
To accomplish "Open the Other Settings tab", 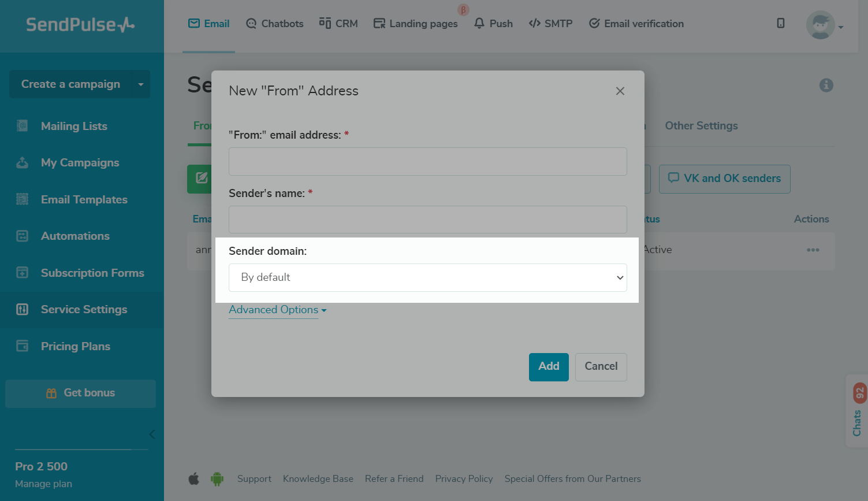I will (x=701, y=126).
